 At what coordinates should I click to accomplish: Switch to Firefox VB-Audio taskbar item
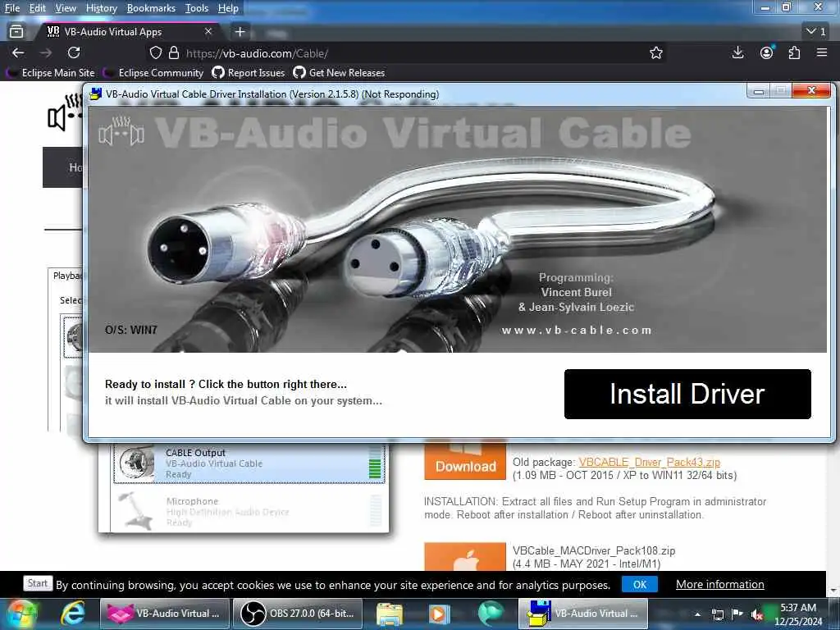pyautogui.click(x=164, y=614)
